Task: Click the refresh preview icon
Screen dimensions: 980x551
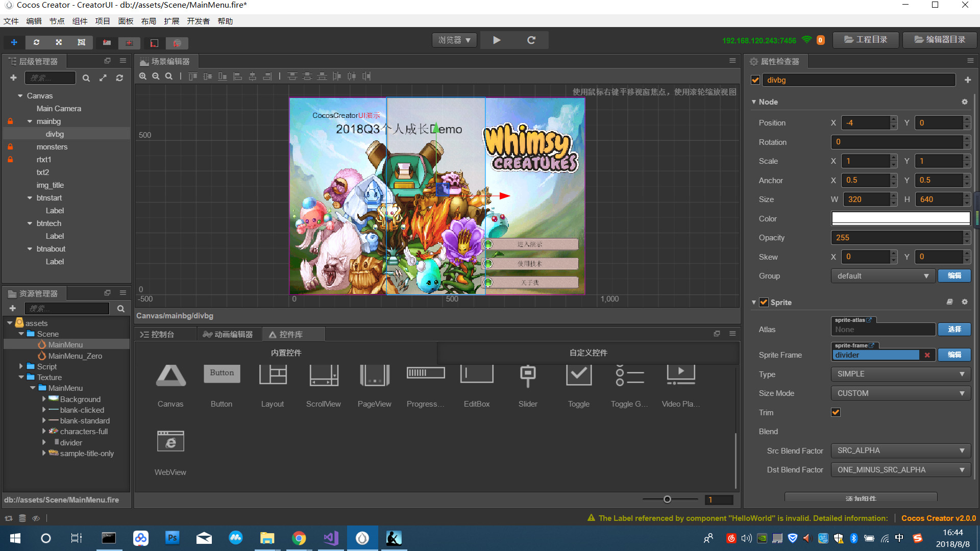Action: [x=531, y=40]
